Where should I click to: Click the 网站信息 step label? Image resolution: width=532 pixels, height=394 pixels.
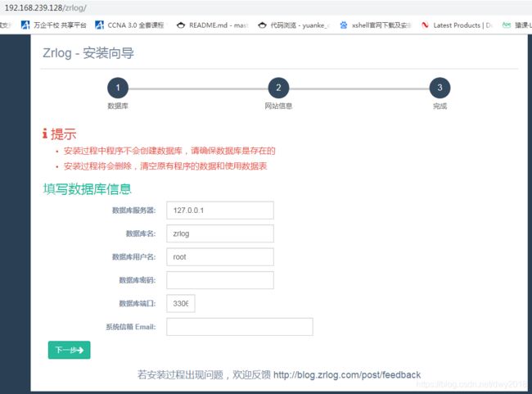click(x=278, y=106)
